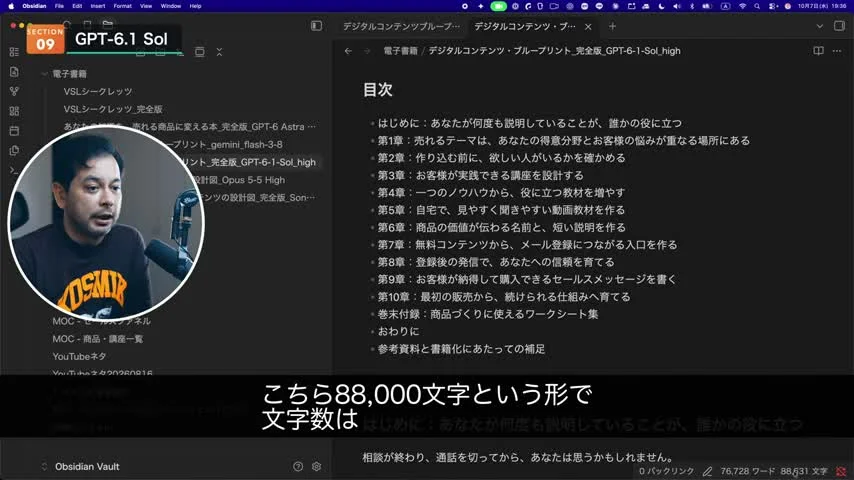Open command palette terminal ribbon icon
The height and width of the screenshot is (480, 854).
coord(14,170)
